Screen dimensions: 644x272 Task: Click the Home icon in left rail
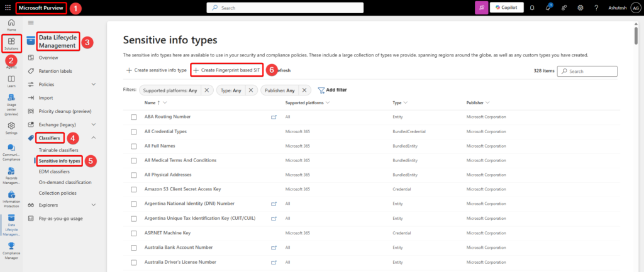pyautogui.click(x=11, y=25)
